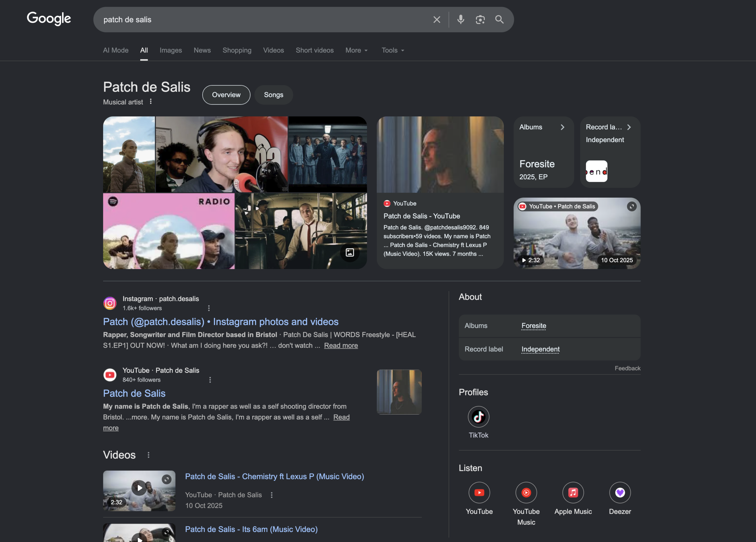Viewport: 756px width, 542px height.
Task: Open options for Chemistry ft Lexus P video
Action: click(272, 495)
